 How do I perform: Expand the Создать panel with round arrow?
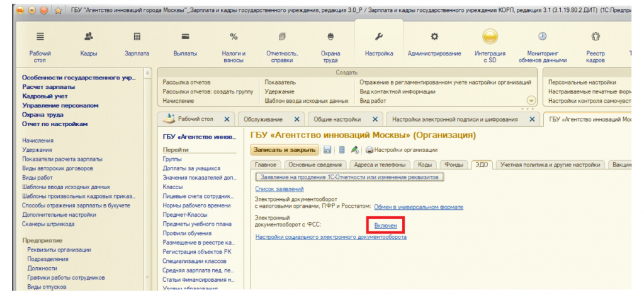[x=530, y=101]
